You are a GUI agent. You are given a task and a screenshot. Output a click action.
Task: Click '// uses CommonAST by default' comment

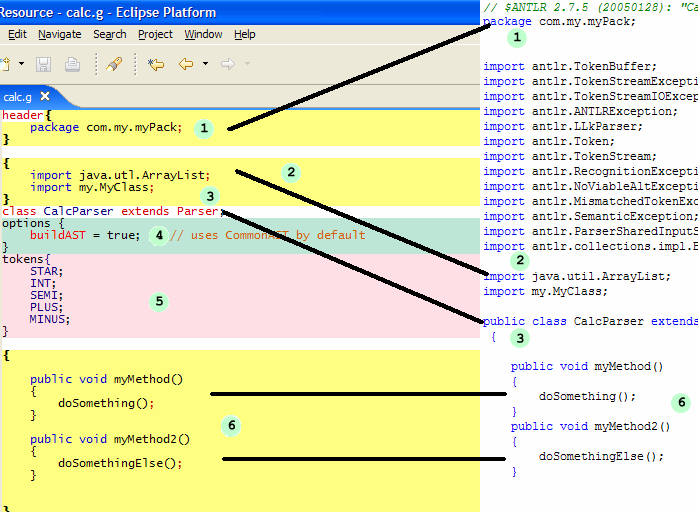coord(268,235)
